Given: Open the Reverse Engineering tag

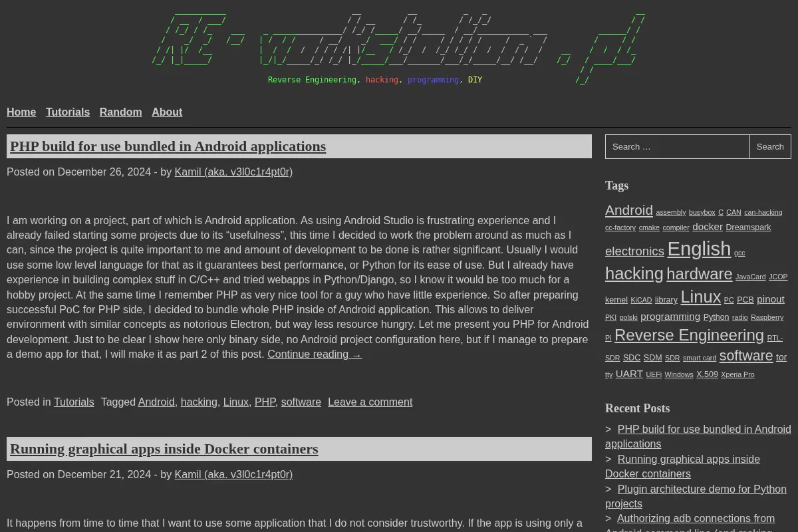Looking at the screenshot, I should coord(689,334).
